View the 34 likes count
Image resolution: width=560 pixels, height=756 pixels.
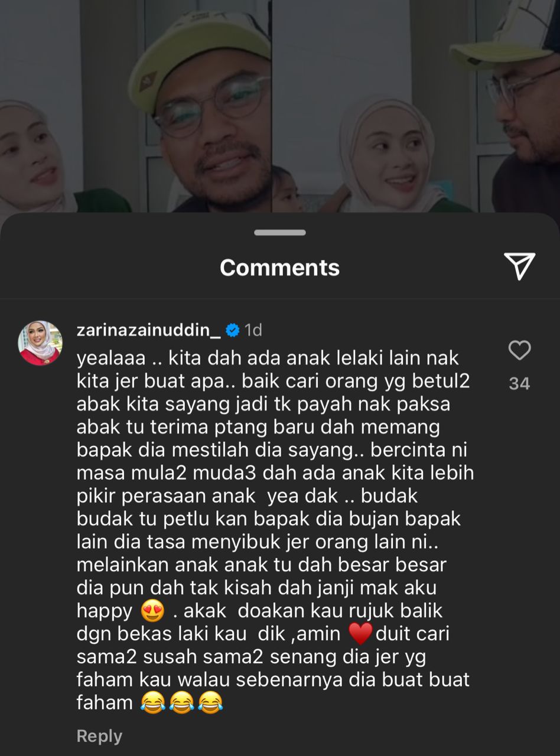click(519, 384)
